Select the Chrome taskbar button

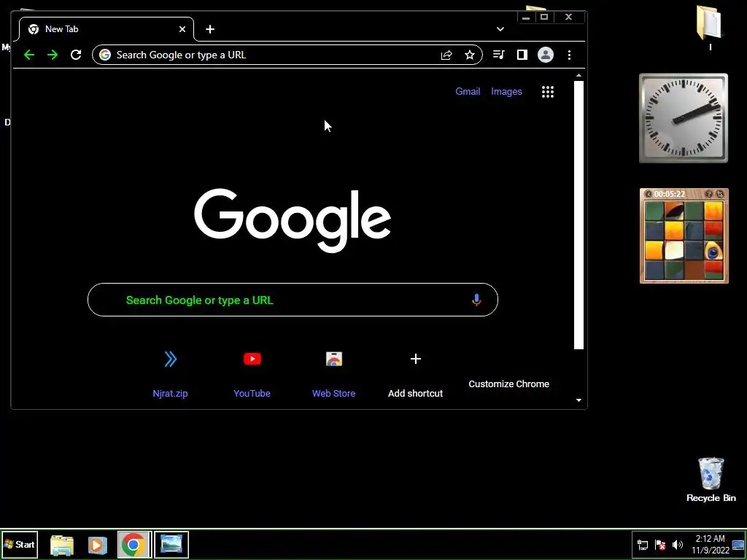(x=134, y=545)
